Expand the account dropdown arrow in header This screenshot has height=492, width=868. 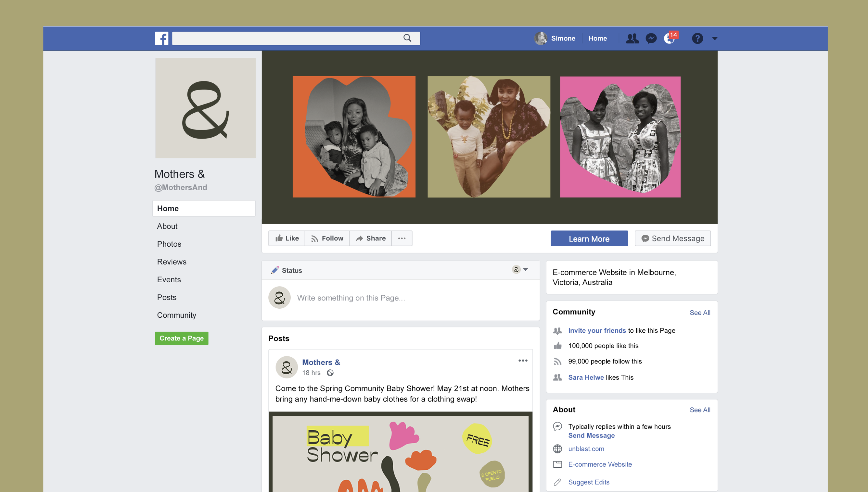[714, 38]
